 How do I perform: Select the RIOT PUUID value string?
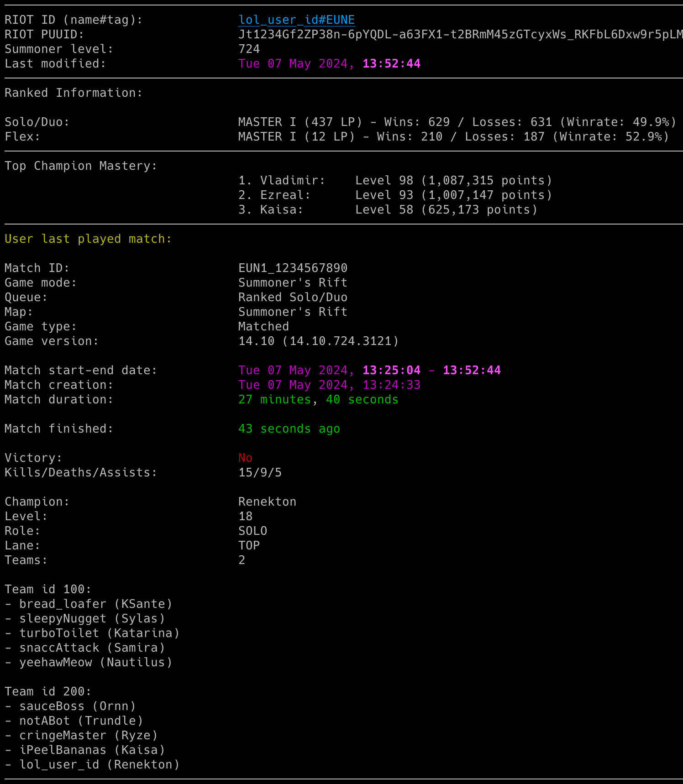(x=461, y=35)
